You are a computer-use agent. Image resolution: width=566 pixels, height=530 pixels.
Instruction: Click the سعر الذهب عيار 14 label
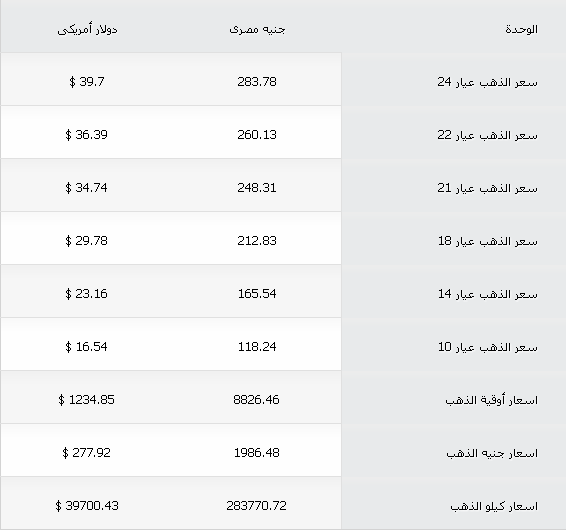(488, 294)
